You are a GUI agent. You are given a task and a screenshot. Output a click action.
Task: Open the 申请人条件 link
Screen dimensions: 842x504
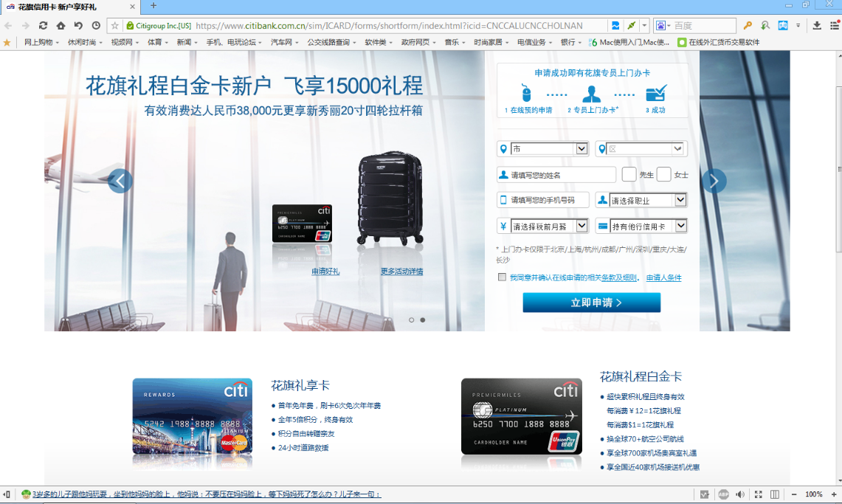pos(663,277)
